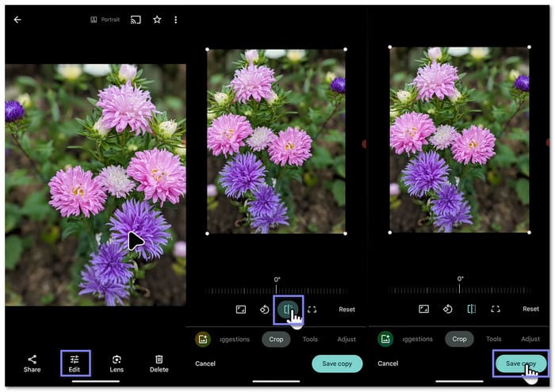Tap Share in the first panel
555x392 pixels.
pos(33,363)
